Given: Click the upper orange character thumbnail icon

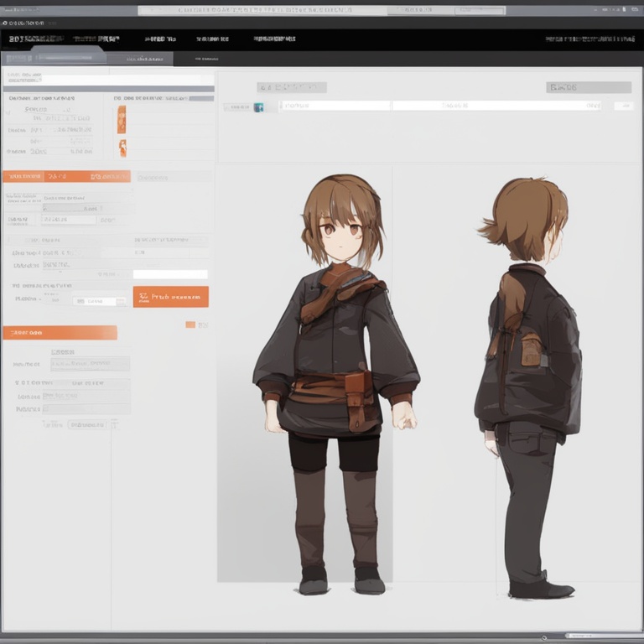Looking at the screenshot, I should tap(122, 119).
